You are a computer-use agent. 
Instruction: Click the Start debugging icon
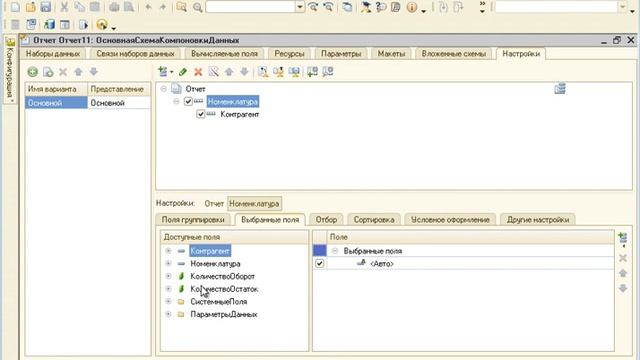[x=102, y=24]
